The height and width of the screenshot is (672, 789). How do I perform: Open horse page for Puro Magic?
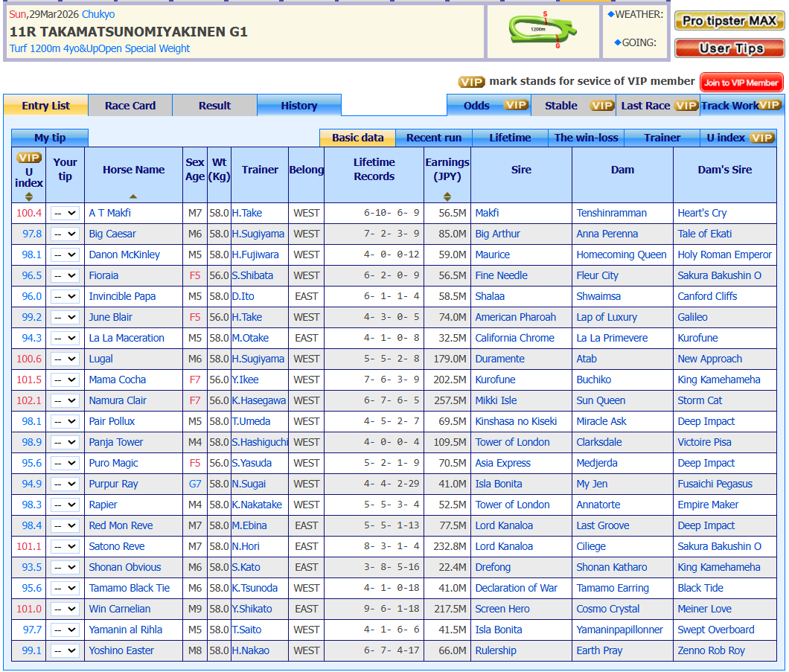[x=113, y=464]
